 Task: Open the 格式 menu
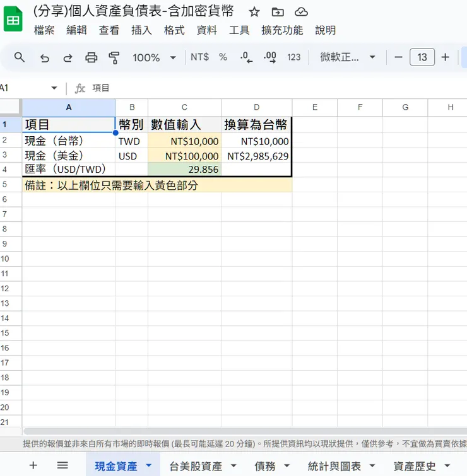174,30
